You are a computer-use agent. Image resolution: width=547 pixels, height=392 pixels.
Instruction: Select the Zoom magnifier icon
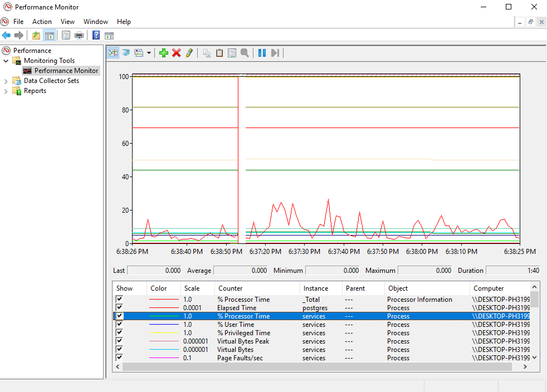[x=245, y=52]
